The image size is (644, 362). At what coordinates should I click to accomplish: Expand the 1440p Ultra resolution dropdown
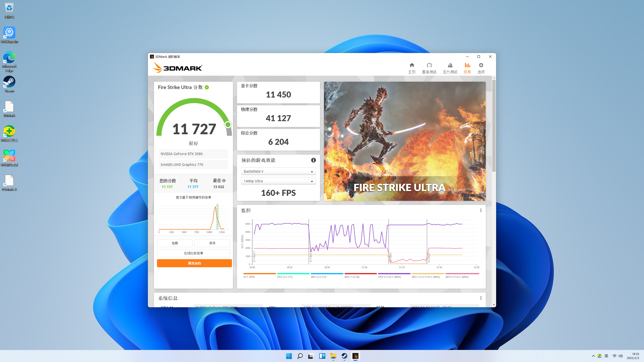[x=278, y=181]
